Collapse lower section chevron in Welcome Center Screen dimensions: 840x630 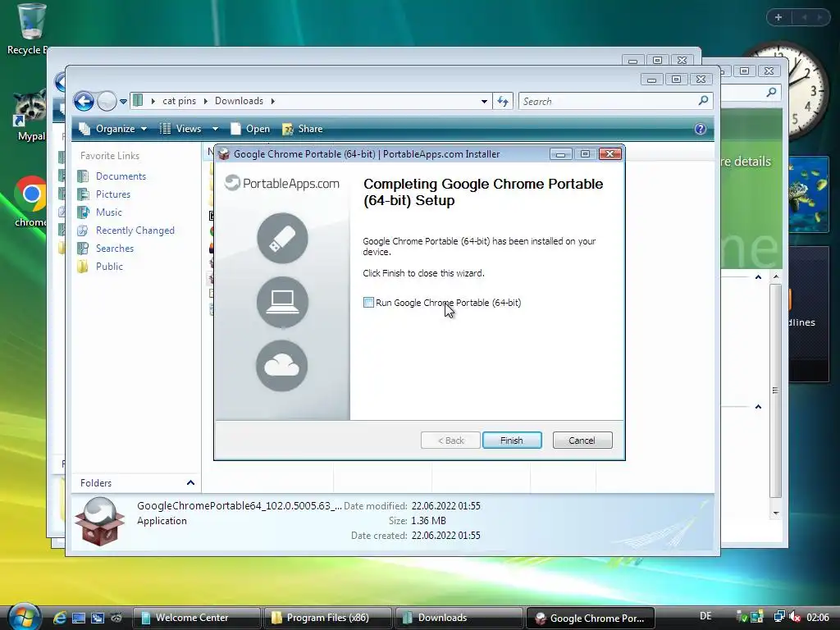pos(758,407)
